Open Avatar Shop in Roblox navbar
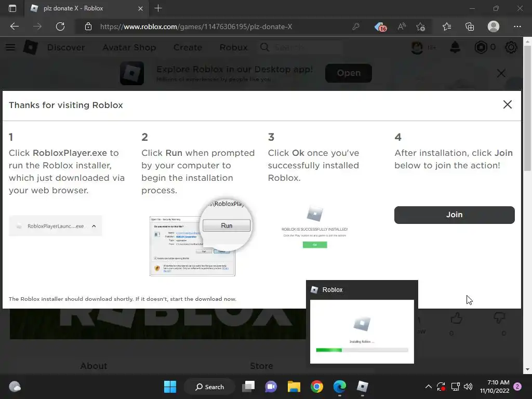Image resolution: width=532 pixels, height=399 pixels. tap(129, 47)
